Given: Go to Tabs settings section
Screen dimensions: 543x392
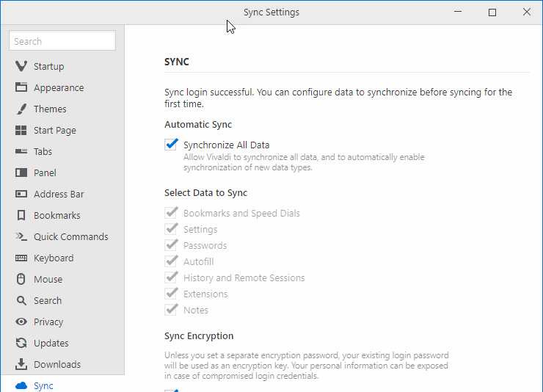Looking at the screenshot, I should (x=43, y=152).
